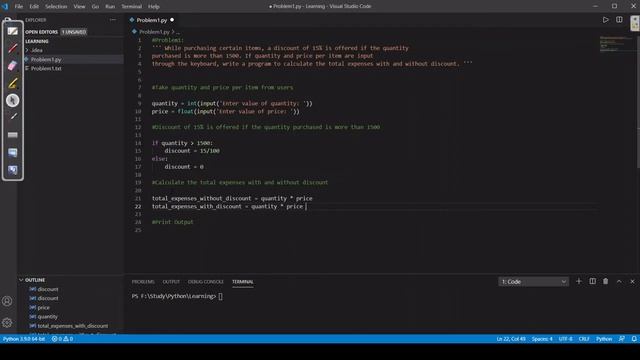Open the Terminal menu

click(131, 7)
